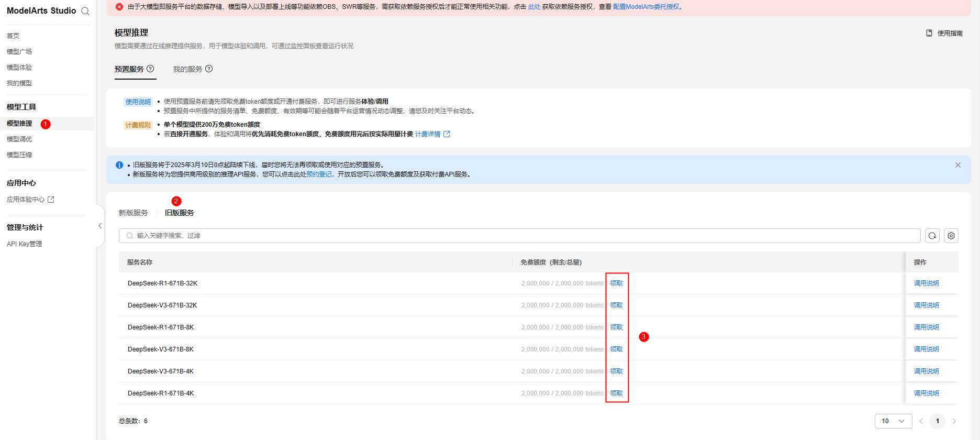The width and height of the screenshot is (980, 440).
Task: Click 领取 for DeepSeek-R1-671B-8K
Action: click(x=617, y=327)
